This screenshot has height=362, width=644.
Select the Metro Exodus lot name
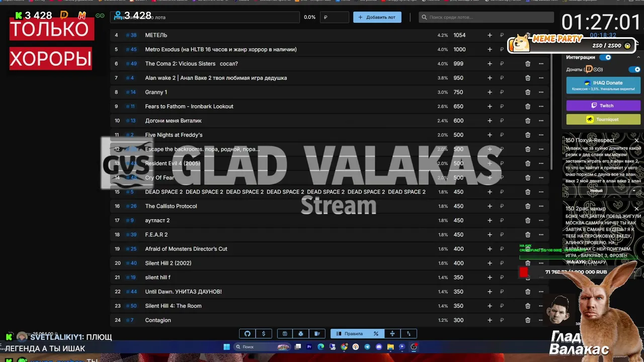[221, 49]
